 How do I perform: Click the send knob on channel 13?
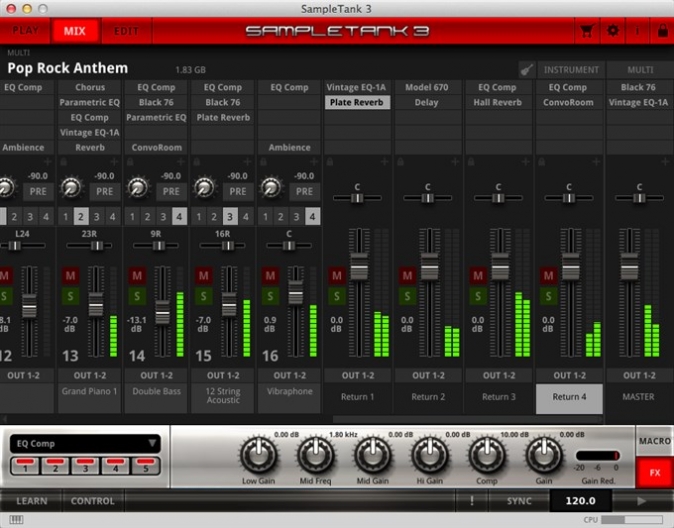pyautogui.click(x=71, y=187)
